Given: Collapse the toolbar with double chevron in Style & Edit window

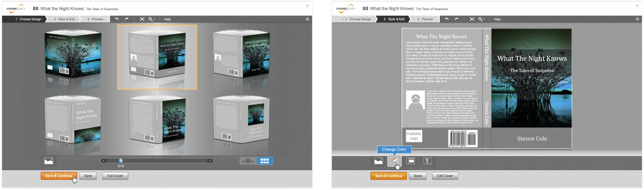Looking at the screenshot, I should [637, 19].
